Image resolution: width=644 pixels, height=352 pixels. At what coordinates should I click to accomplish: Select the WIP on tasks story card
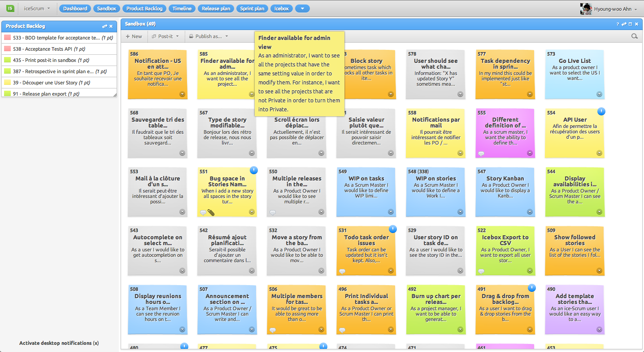(x=366, y=192)
